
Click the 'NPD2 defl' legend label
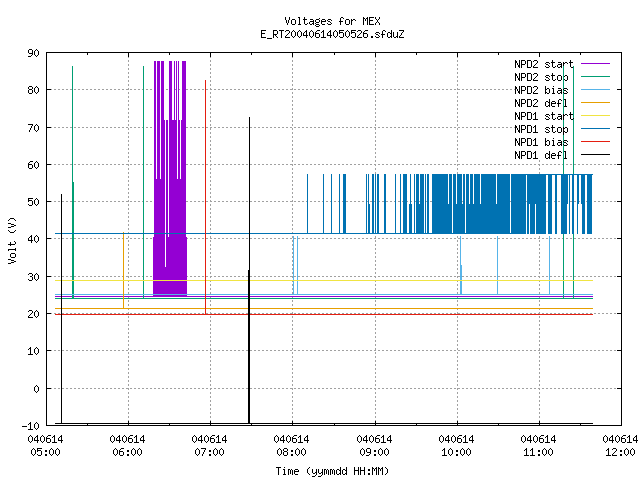point(541,103)
